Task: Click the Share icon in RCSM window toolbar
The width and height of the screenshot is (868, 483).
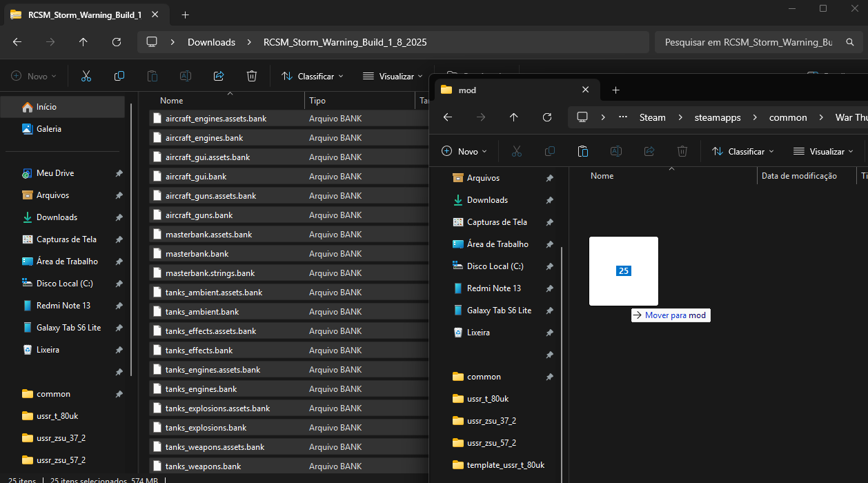Action: coord(219,76)
